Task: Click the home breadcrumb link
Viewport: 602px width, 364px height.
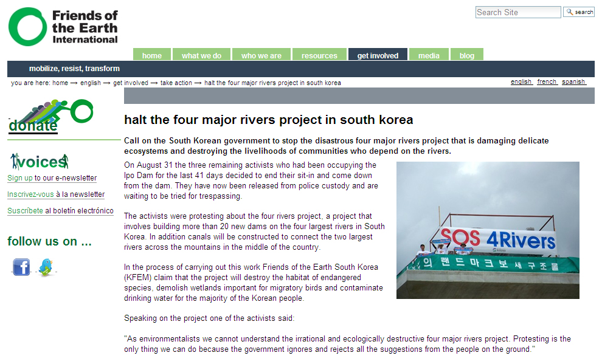Action: [x=60, y=83]
